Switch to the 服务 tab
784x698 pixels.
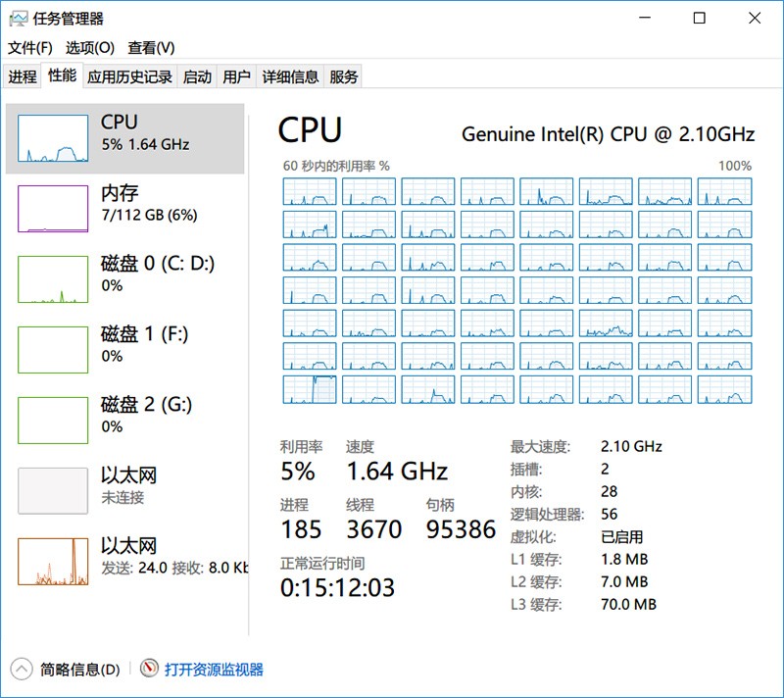344,76
